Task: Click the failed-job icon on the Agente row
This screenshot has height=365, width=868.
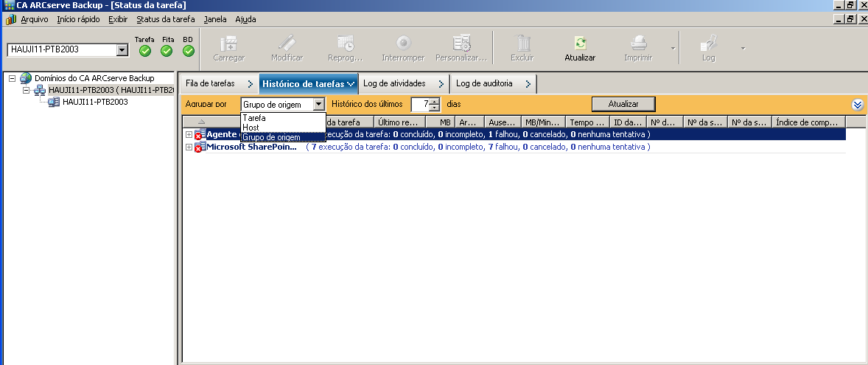Action: (200, 134)
